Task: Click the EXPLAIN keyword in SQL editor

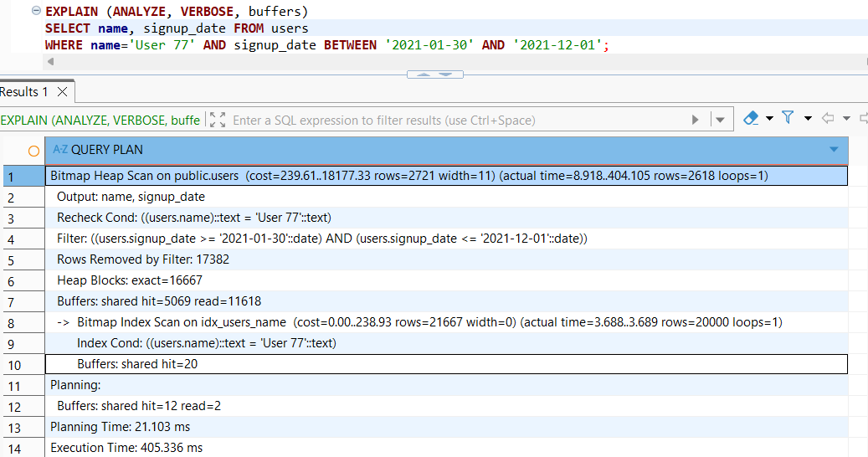Action: point(72,11)
